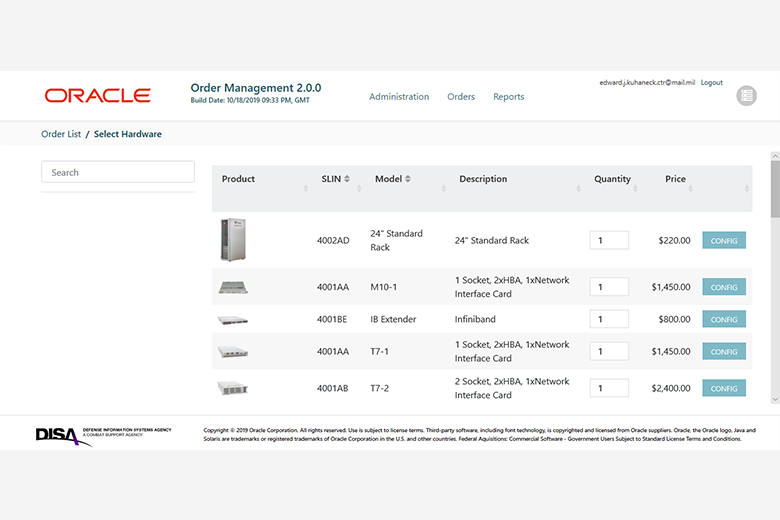Click SLIN cell 4002AD

(x=333, y=240)
